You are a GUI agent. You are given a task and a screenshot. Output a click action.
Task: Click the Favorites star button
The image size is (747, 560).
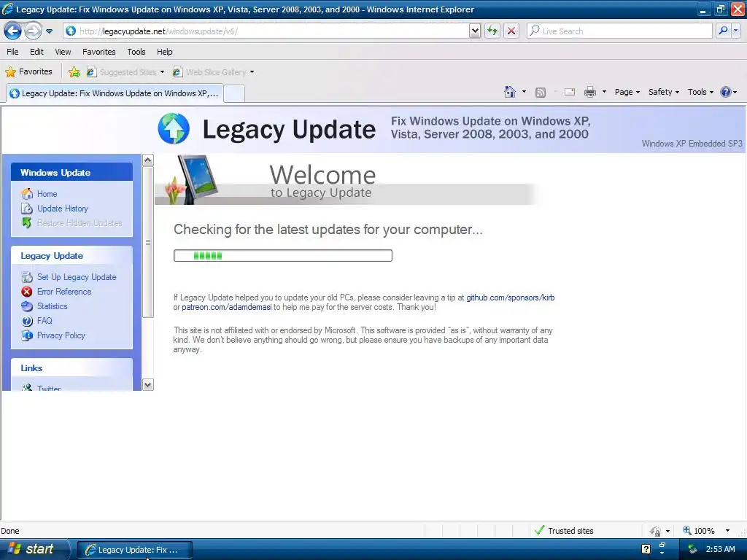tap(28, 72)
